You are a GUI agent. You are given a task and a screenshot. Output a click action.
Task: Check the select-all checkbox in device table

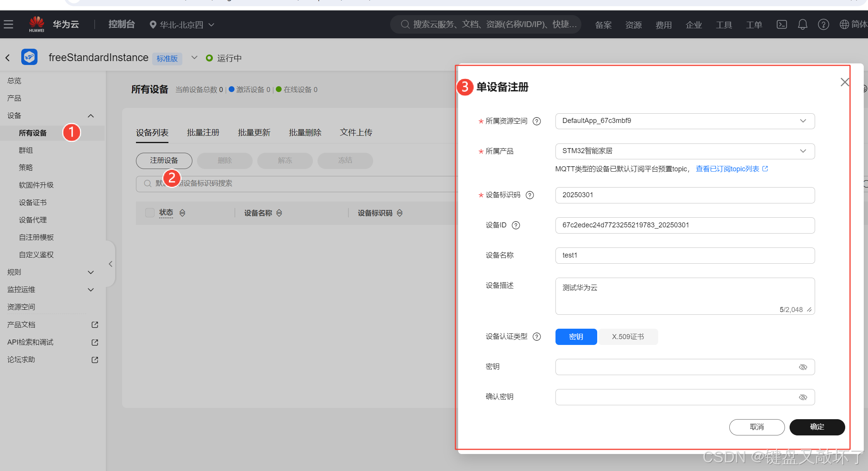point(149,213)
